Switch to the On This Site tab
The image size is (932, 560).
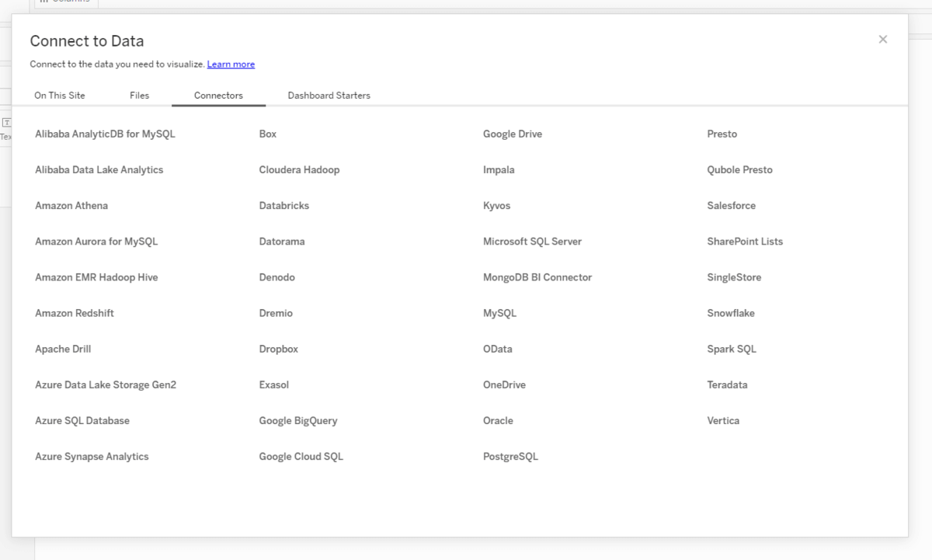tap(60, 96)
